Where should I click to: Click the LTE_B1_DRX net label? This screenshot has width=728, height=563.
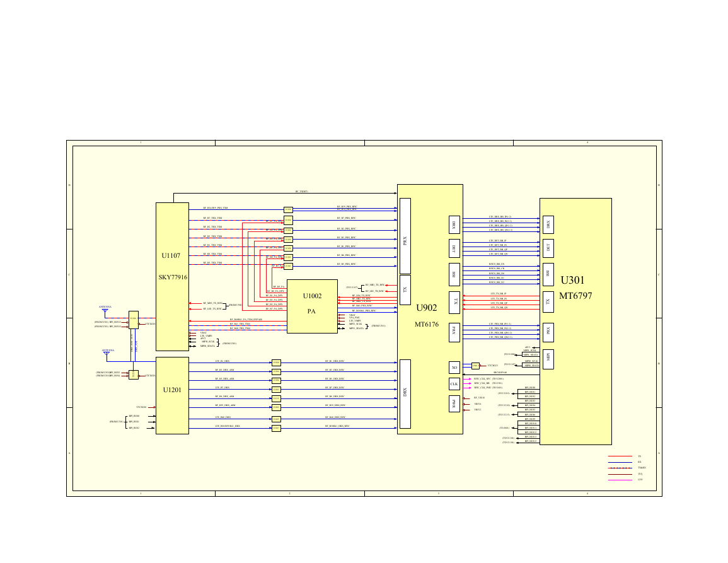(x=222, y=361)
